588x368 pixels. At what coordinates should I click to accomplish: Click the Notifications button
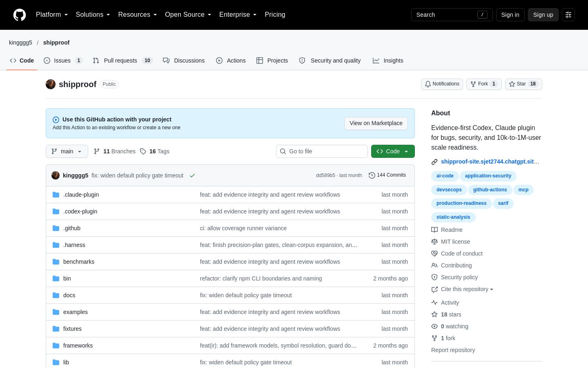click(442, 84)
